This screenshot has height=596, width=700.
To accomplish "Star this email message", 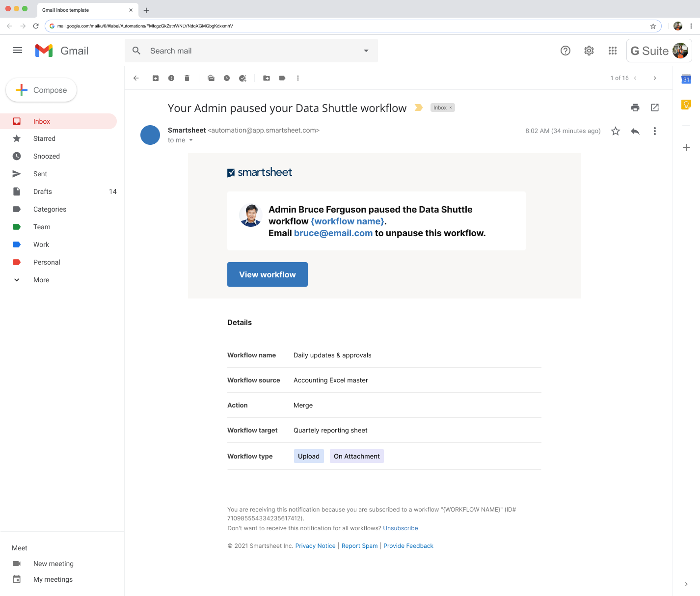I will click(x=616, y=131).
